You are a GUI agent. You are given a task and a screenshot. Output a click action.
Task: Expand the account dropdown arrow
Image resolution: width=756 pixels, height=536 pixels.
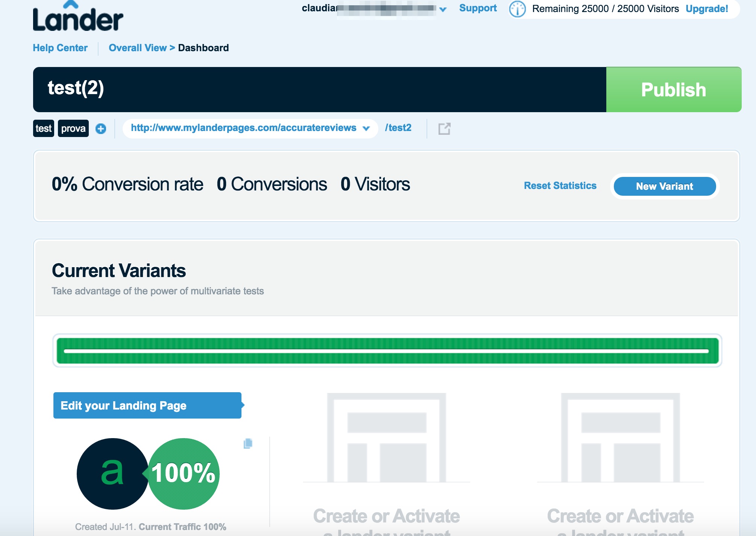coord(443,9)
